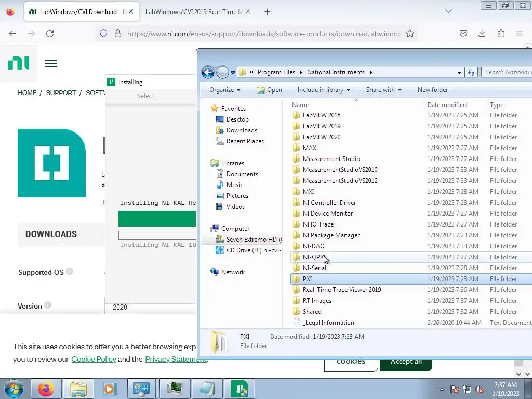Click the Firefox URL address field

pyautogui.click(x=264, y=34)
